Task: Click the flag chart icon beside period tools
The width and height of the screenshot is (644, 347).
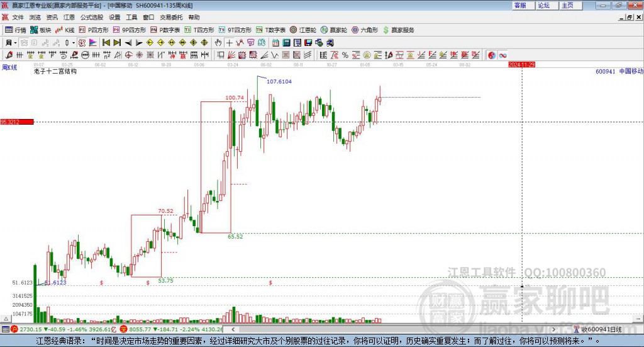Action: 93,43
